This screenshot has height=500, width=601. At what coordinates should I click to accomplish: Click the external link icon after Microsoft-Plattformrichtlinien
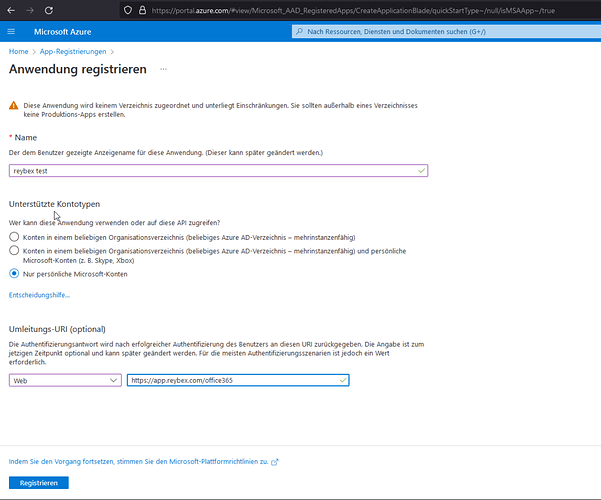pyautogui.click(x=275, y=462)
